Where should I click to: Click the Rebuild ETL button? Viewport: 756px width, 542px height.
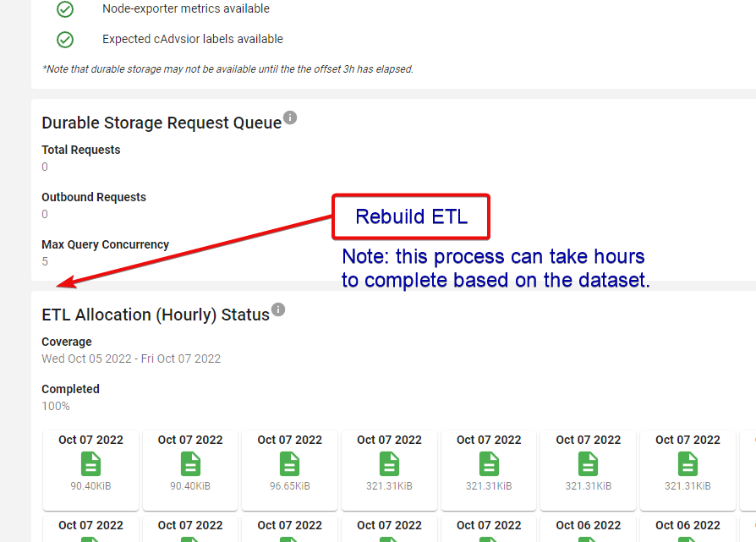click(x=411, y=216)
